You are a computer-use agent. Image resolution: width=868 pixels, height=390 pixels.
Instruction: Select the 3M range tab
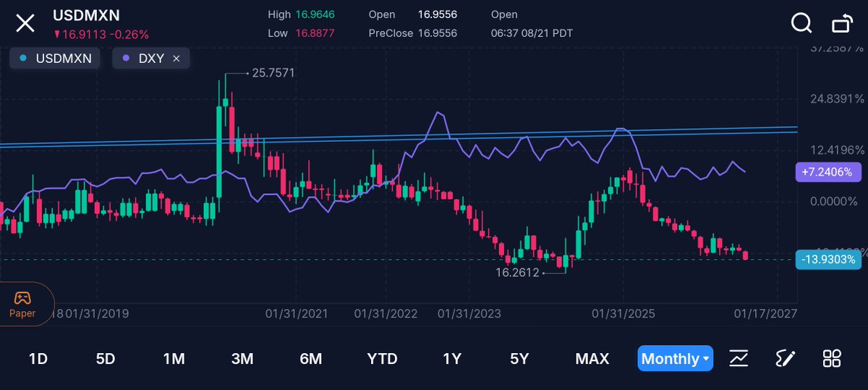click(242, 358)
